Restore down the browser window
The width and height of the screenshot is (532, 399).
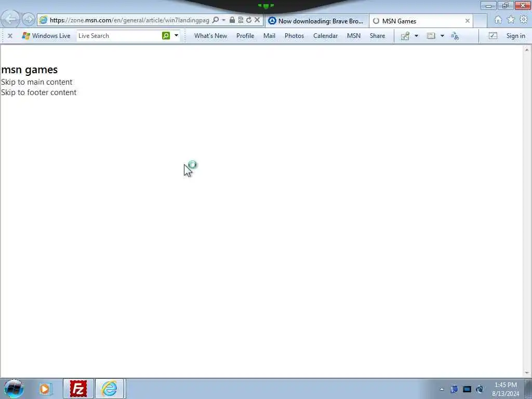click(x=506, y=5)
